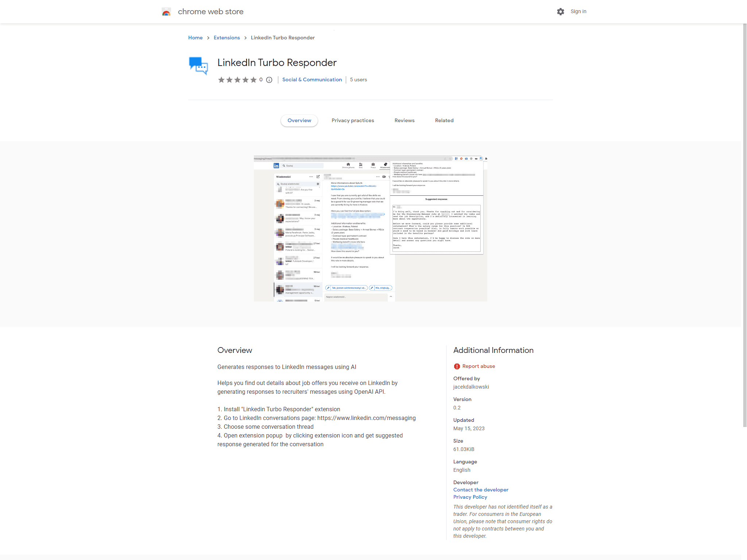This screenshot has width=747, height=560.
Task: Sign in to the web store
Action: pyautogui.click(x=578, y=11)
